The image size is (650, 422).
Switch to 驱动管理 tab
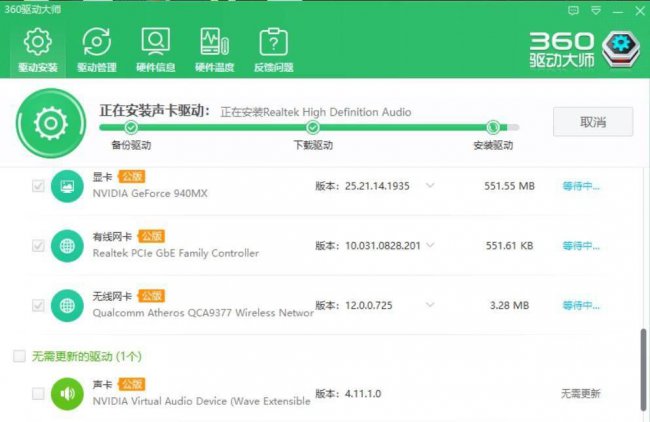point(97,50)
